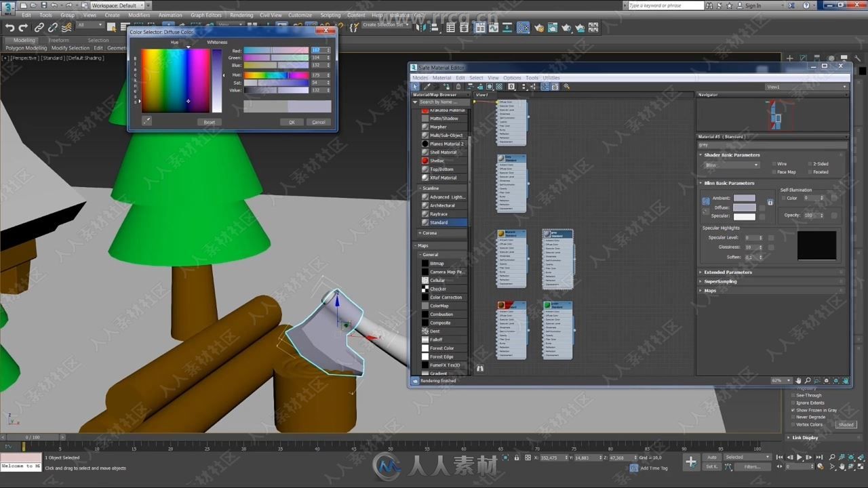
Task: Click the Slate Pan hand tool
Action: tap(798, 381)
